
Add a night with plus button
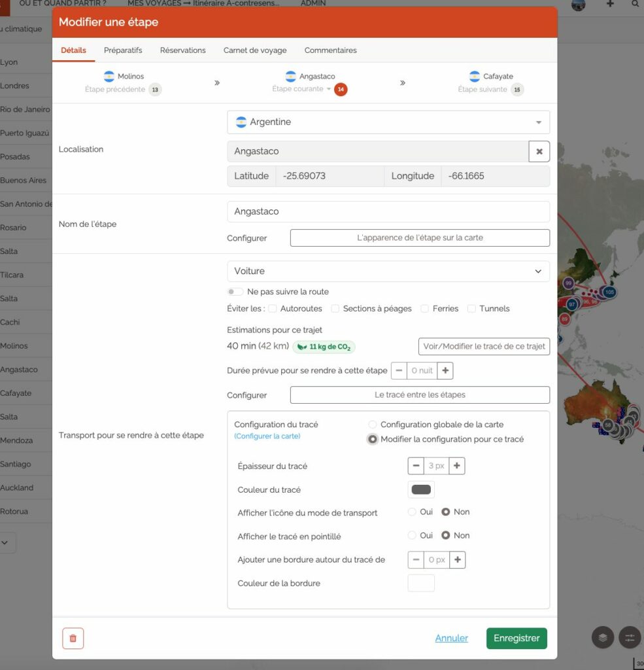[445, 370]
